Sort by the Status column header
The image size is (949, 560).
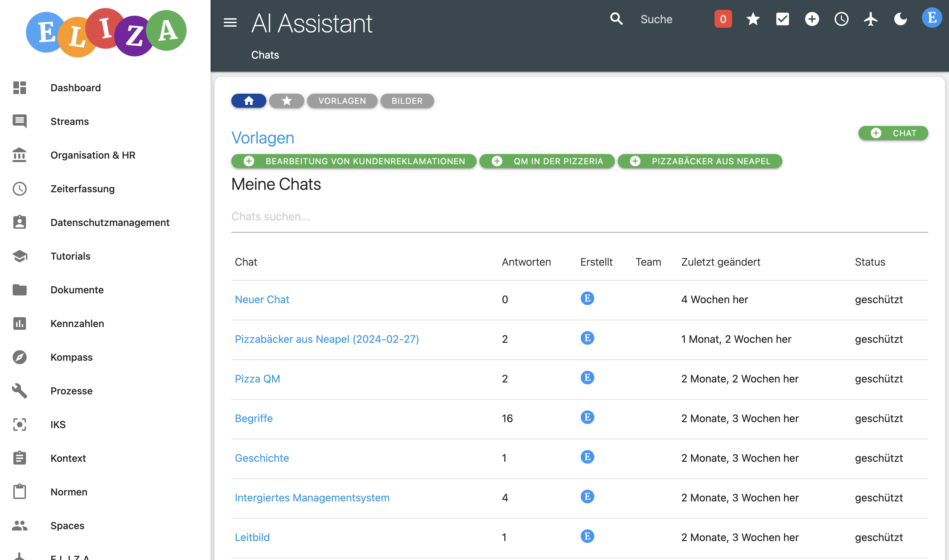870,261
